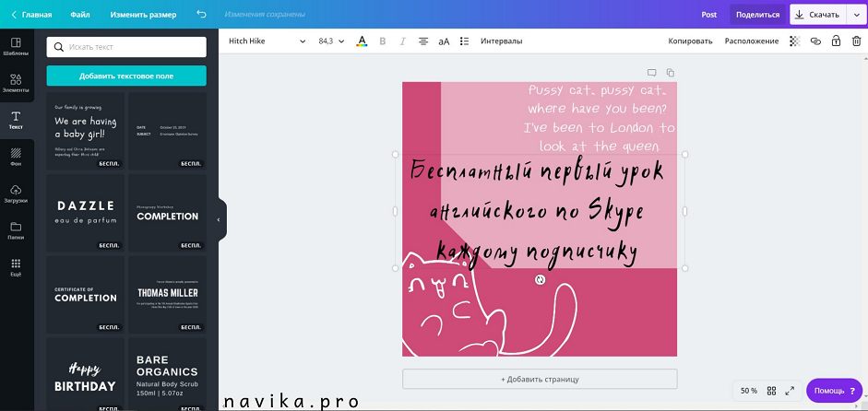Image resolution: width=868 pixels, height=411 pixels.
Task: Open the Файл menu
Action: click(80, 15)
